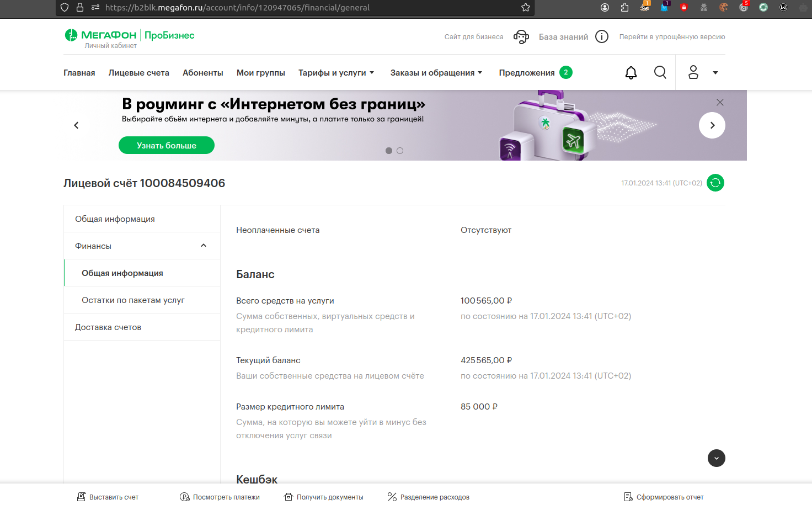
Task: Click the invoice icon beside Выставить счет
Action: 81,497
